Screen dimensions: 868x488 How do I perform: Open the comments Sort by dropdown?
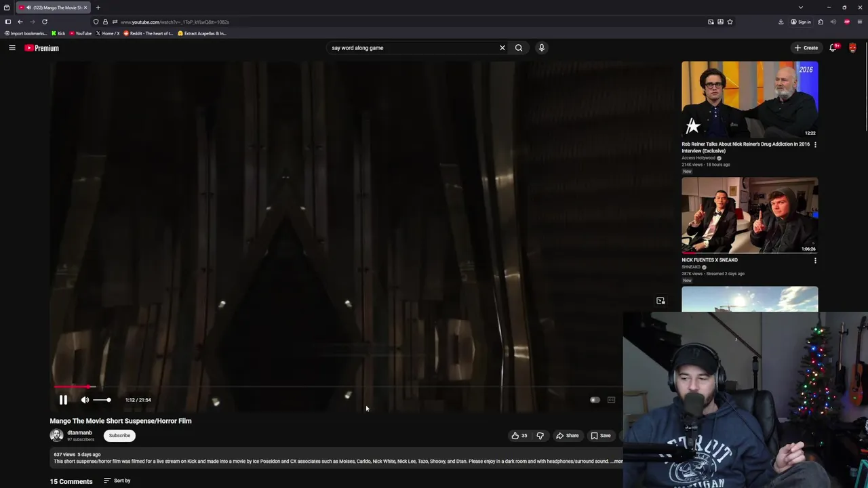tap(117, 481)
